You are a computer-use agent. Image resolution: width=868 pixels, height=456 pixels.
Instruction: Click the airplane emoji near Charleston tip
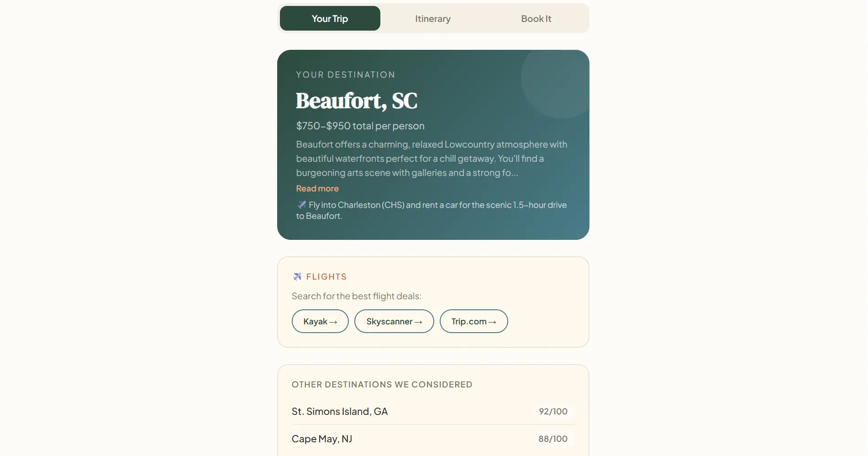tap(301, 205)
